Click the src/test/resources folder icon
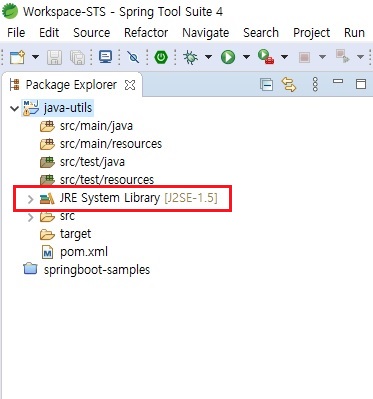This screenshot has height=399, width=373. tap(47, 180)
